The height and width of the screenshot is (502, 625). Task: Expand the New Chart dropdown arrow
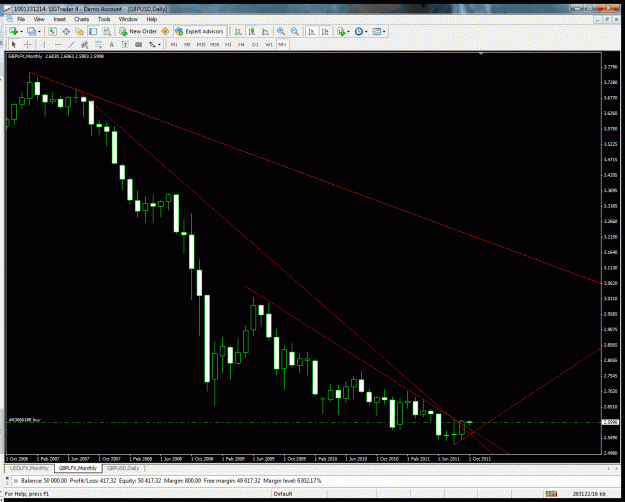(x=21, y=32)
